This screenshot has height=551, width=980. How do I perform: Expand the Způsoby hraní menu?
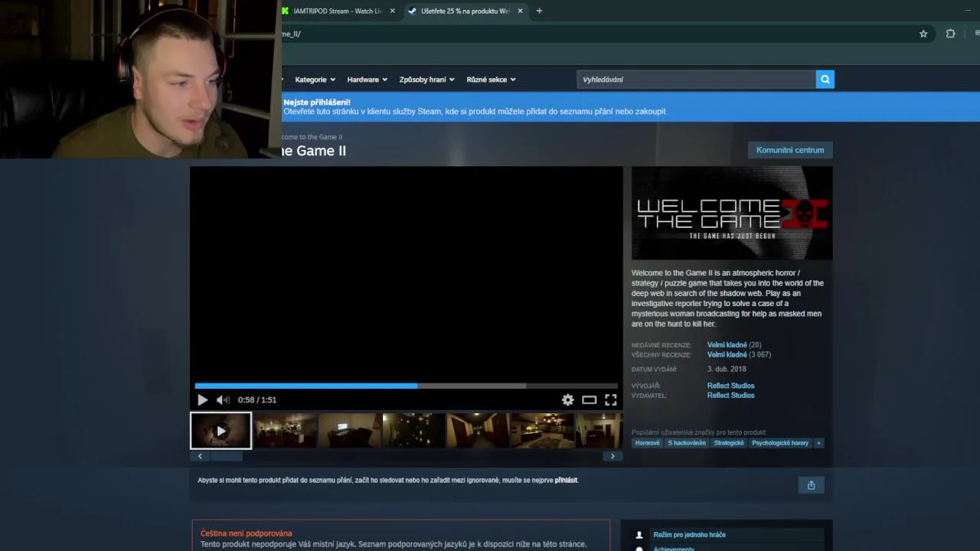[426, 80]
